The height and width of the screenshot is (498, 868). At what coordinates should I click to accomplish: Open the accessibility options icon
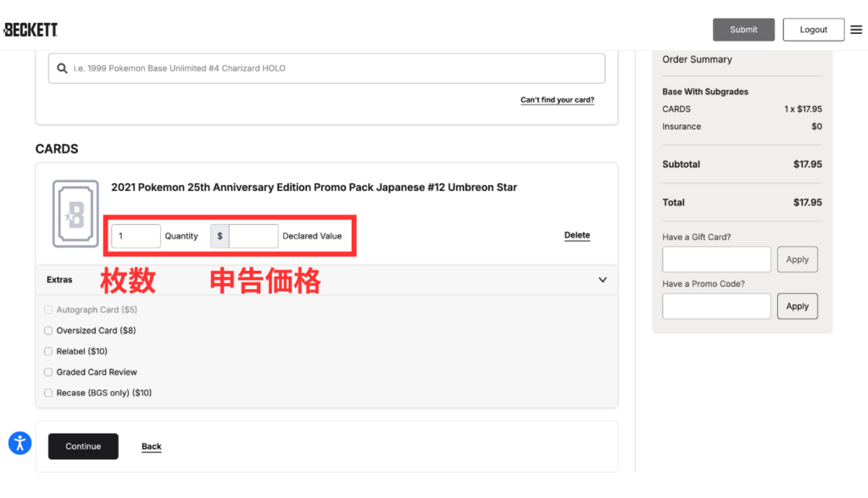[x=20, y=443]
